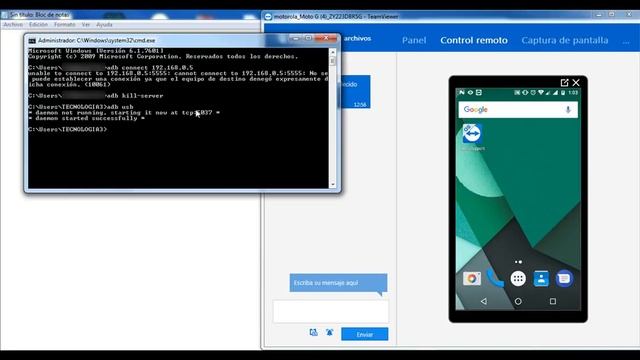
Task: Close the remote phone view with the X
Action: pyautogui.click(x=576, y=82)
